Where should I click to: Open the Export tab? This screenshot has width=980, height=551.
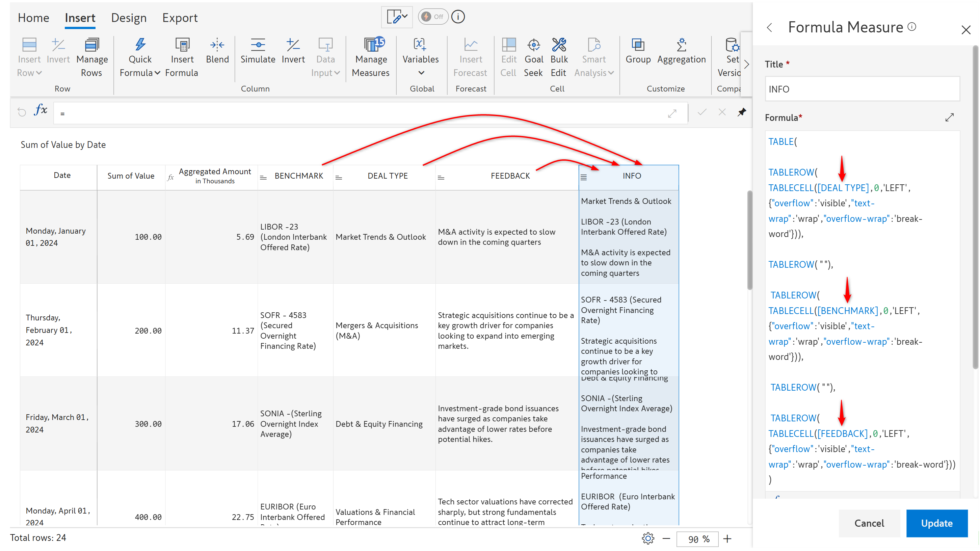[x=180, y=18]
